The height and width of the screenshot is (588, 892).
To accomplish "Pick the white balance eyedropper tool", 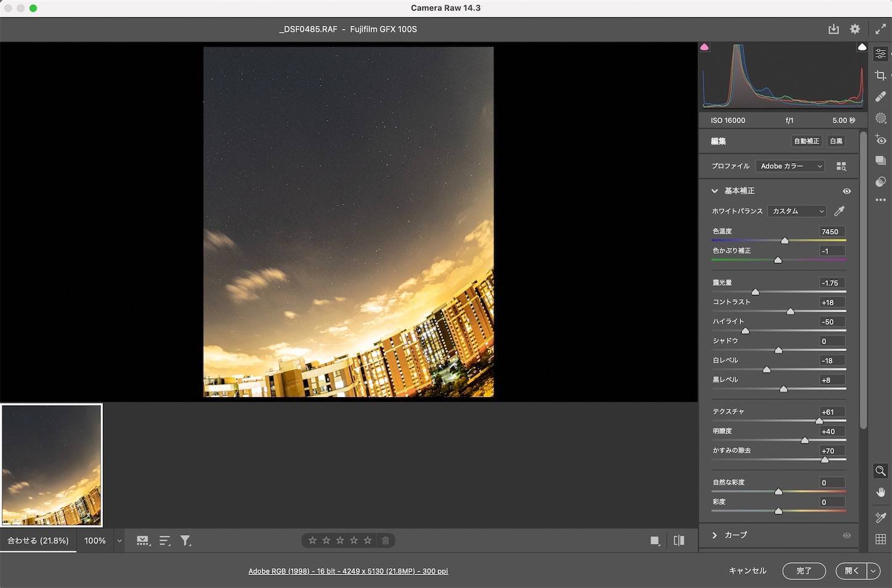I will pos(839,211).
